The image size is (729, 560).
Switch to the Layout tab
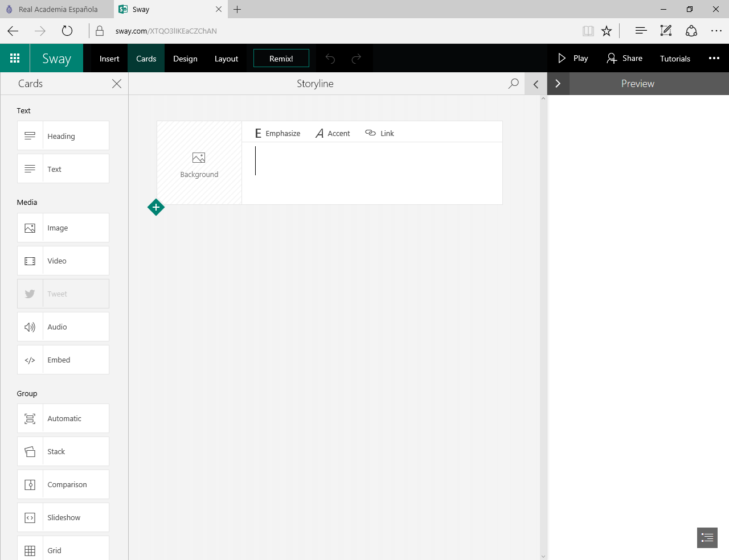coord(226,59)
